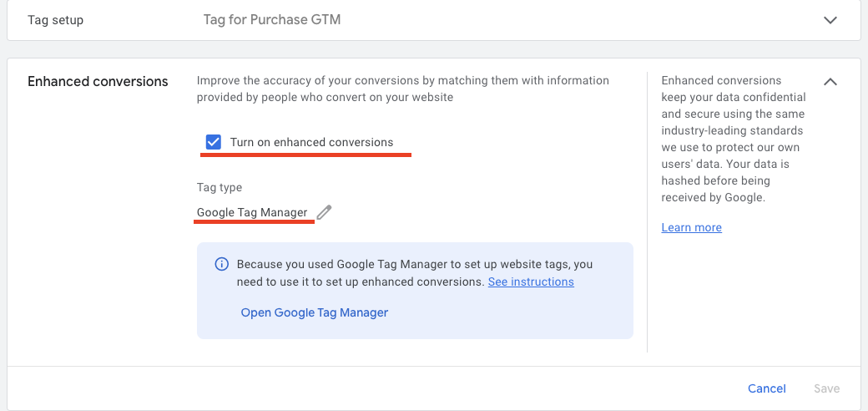Screen dimensions: 868x411
Task: Click Open Google Tag Manager
Action: point(315,312)
